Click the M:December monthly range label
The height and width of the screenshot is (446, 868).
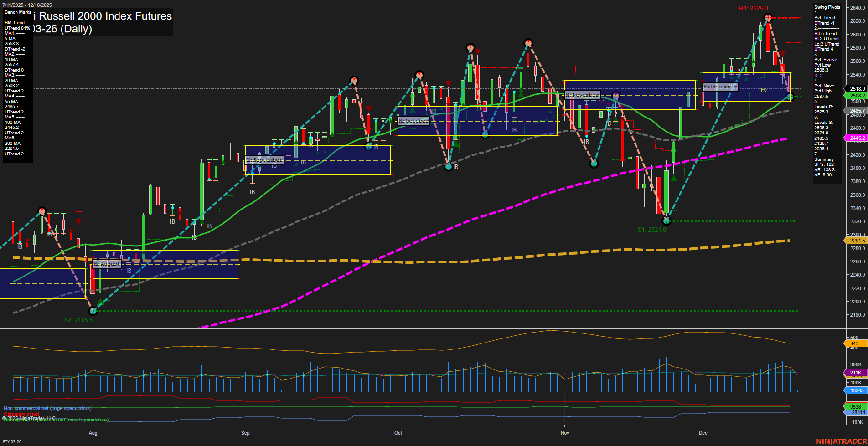click(720, 87)
